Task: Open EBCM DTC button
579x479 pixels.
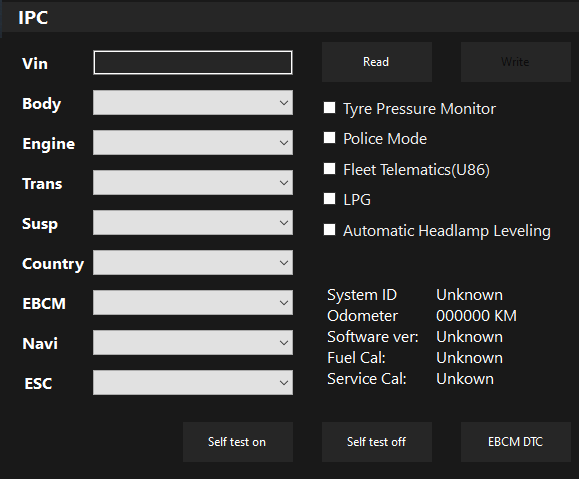Action: [x=515, y=442]
